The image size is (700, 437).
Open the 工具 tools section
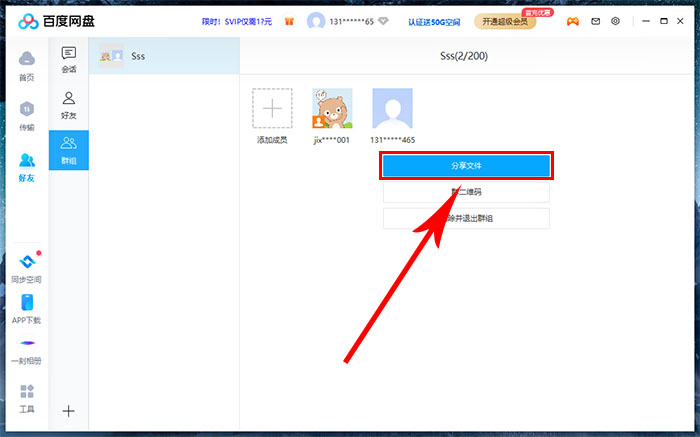pyautogui.click(x=26, y=399)
